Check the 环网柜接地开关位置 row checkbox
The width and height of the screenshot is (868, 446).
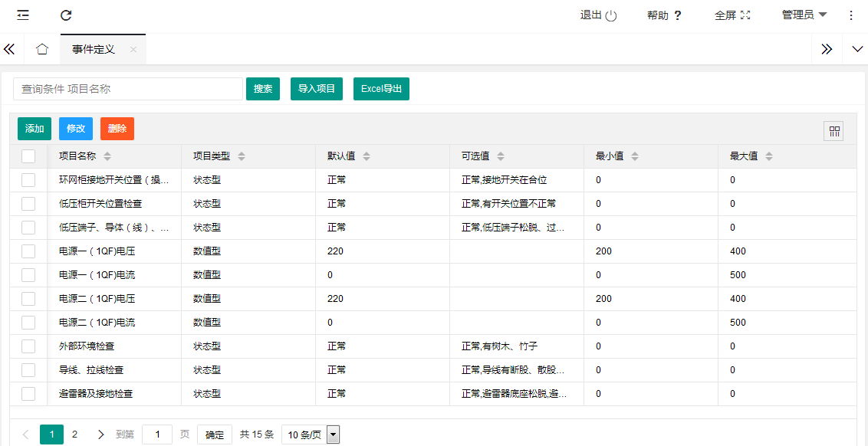pyautogui.click(x=28, y=180)
